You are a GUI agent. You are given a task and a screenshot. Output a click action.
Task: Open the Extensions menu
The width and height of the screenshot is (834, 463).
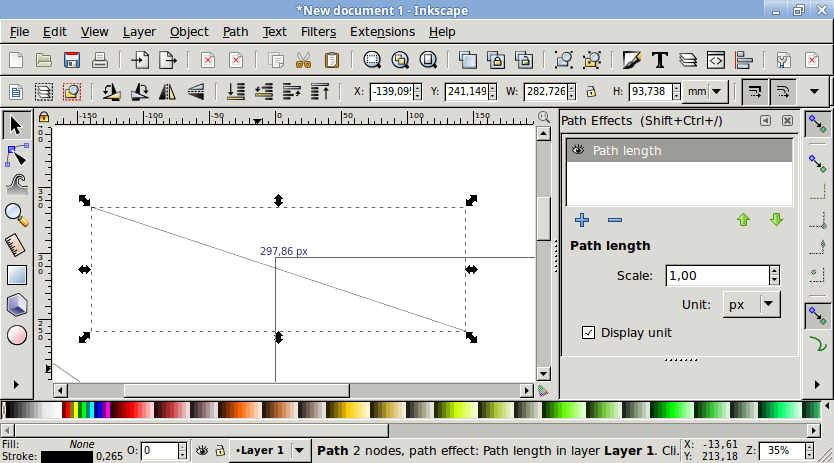pyautogui.click(x=382, y=32)
